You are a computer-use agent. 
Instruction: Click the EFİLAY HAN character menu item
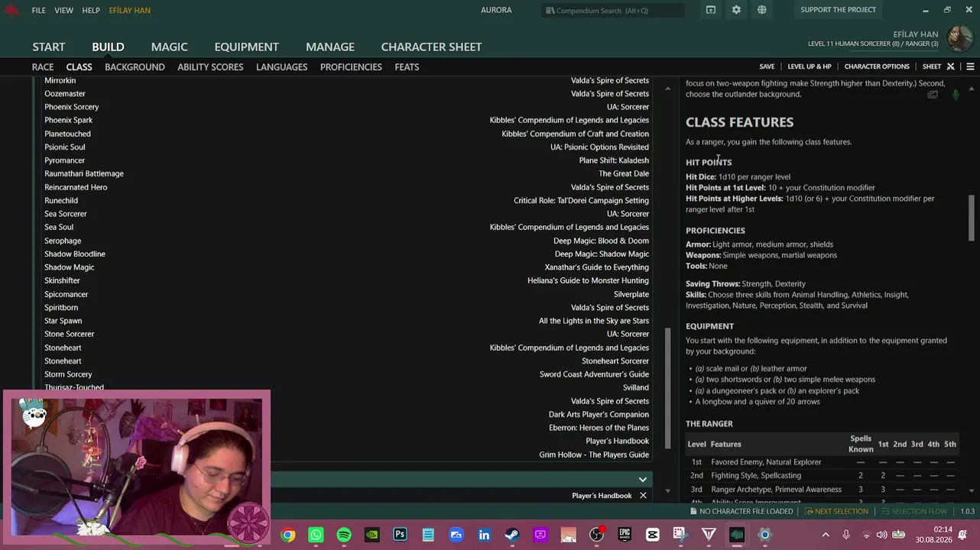(130, 10)
